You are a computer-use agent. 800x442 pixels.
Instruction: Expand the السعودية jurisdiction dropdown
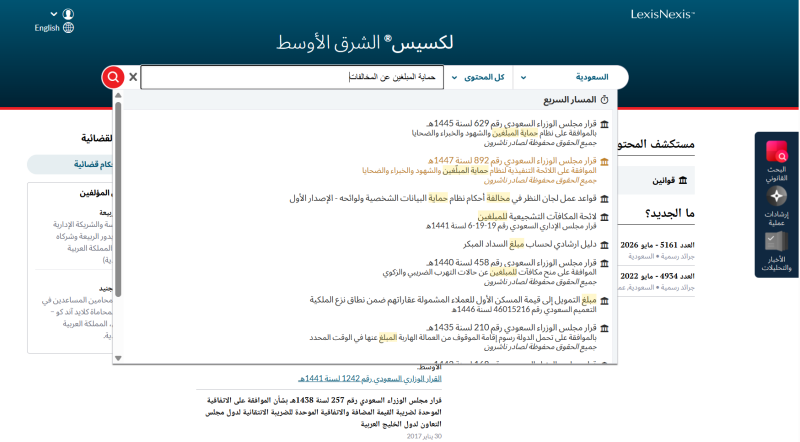point(565,77)
